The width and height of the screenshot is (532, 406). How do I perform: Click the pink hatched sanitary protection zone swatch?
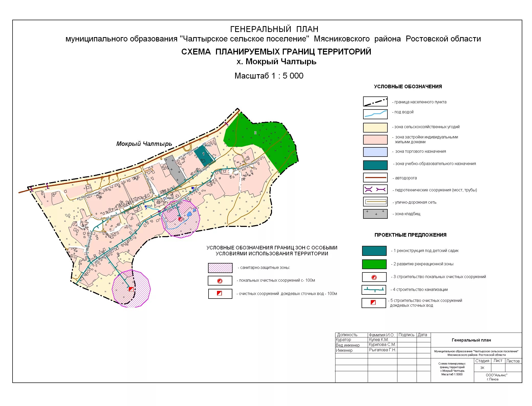tap(220, 268)
